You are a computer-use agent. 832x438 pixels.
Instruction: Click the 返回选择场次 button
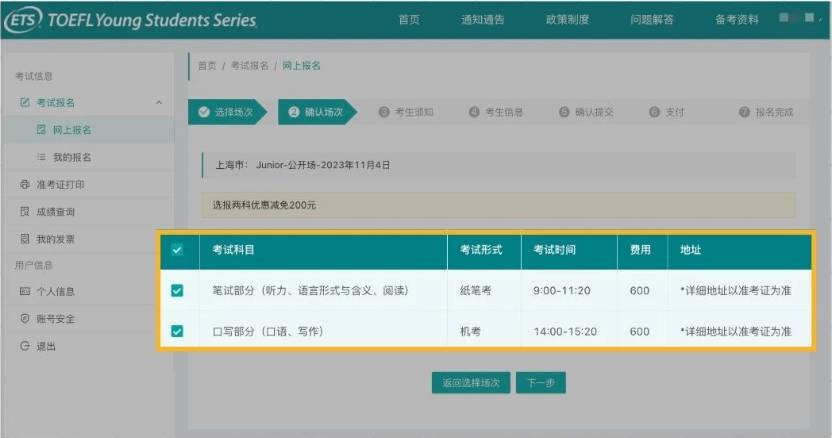tap(471, 383)
